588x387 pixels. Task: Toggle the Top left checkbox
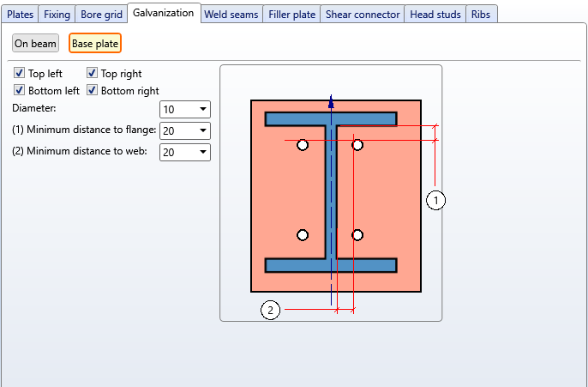pos(20,74)
